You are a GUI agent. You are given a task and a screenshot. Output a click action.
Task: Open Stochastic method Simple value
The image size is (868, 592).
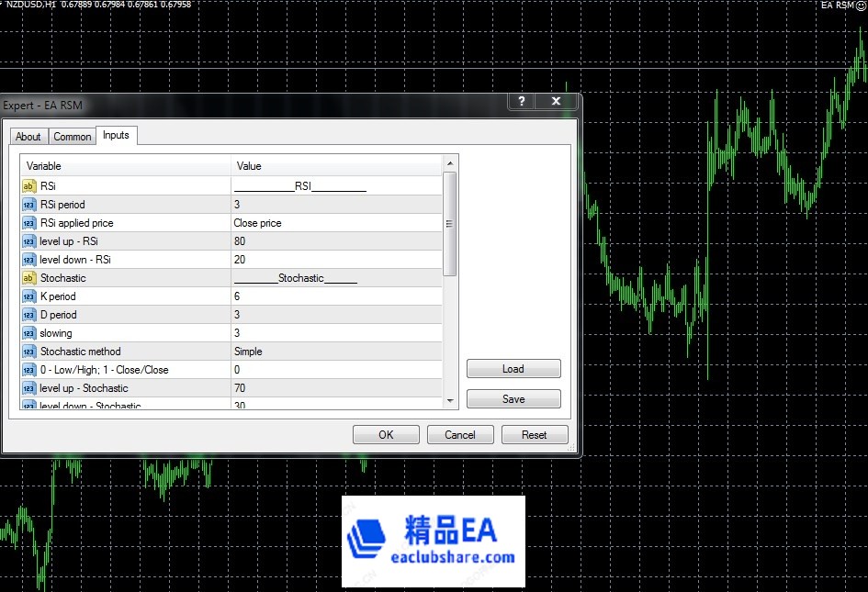pos(336,352)
